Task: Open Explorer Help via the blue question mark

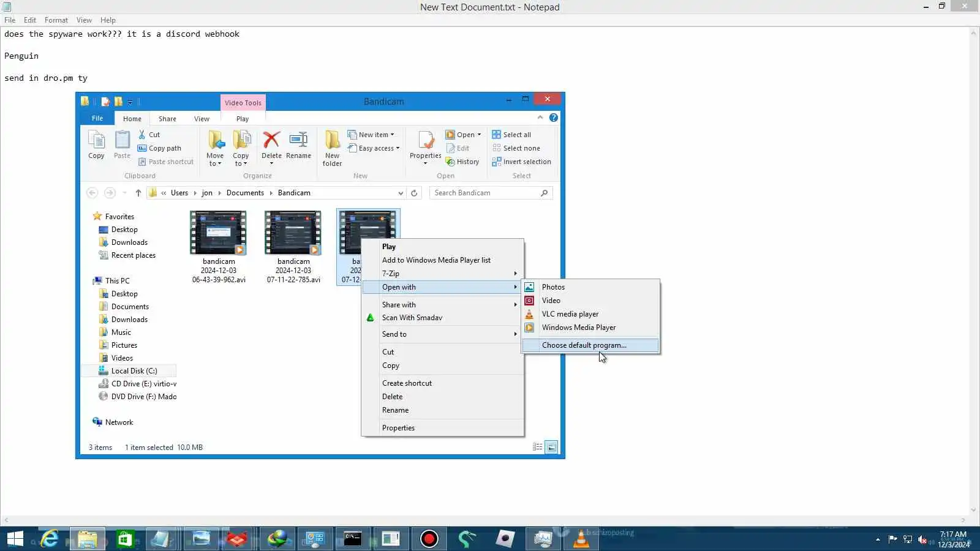Action: pos(554,118)
